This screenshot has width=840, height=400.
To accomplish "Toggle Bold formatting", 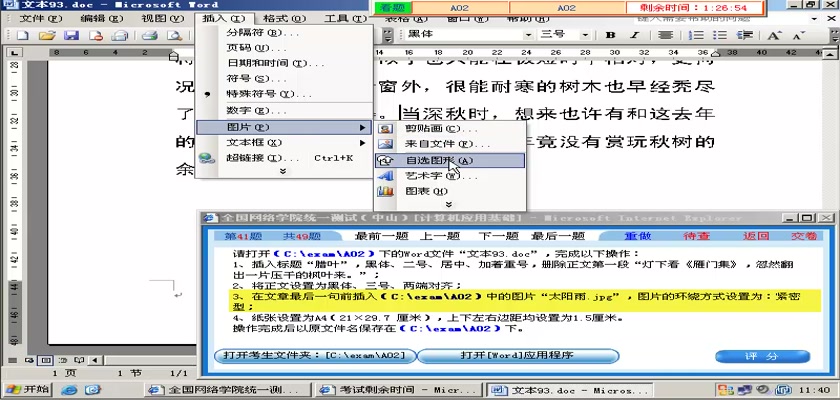I will tap(610, 35).
